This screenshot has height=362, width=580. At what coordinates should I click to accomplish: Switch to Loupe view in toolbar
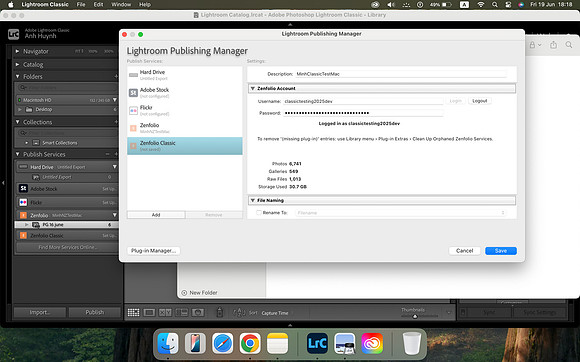(x=149, y=312)
